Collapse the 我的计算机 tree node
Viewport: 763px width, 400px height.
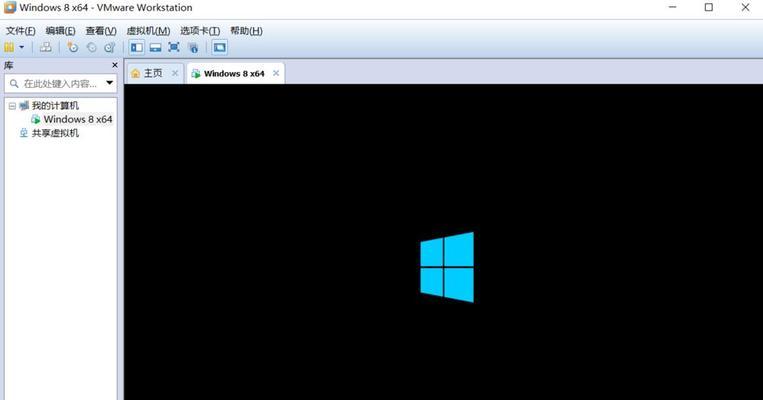pos(12,106)
